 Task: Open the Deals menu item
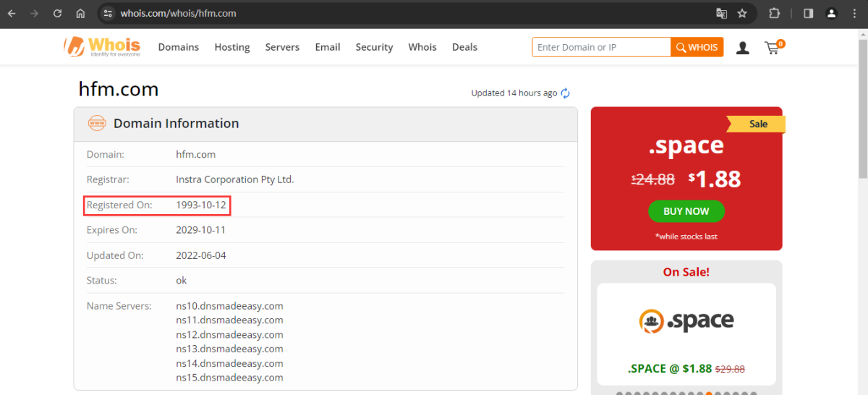464,47
